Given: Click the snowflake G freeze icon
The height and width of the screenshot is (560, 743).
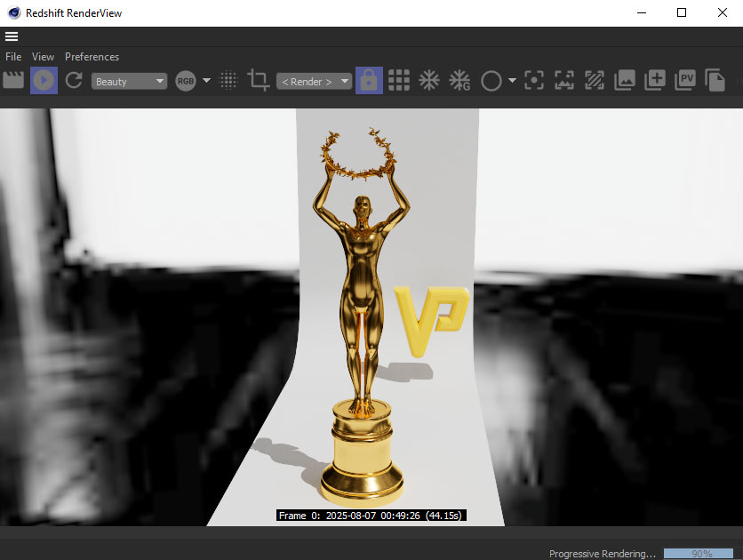Looking at the screenshot, I should click(x=459, y=81).
